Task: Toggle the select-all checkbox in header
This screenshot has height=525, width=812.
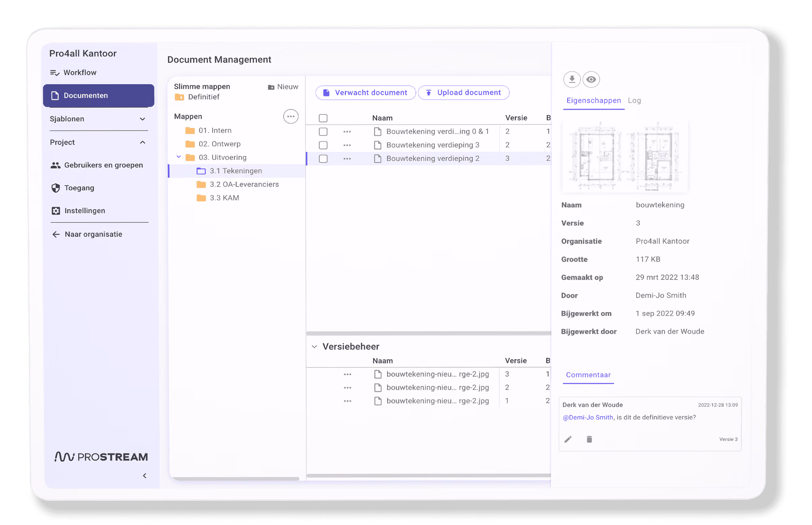Action: [323, 118]
